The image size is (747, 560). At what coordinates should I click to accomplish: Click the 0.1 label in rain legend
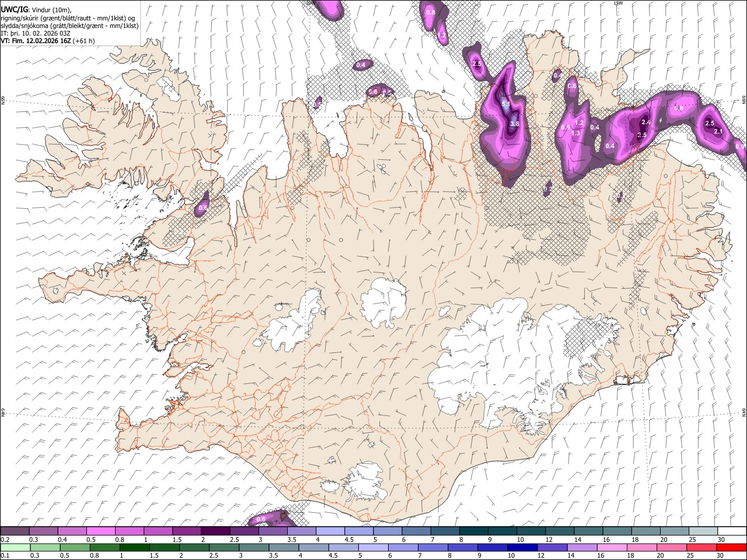[5, 555]
